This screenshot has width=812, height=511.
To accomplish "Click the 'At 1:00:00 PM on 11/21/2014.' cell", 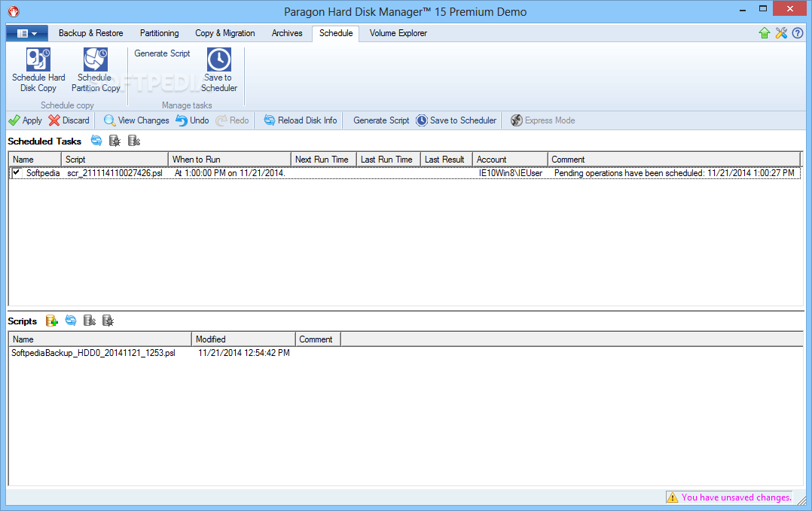I will point(230,173).
